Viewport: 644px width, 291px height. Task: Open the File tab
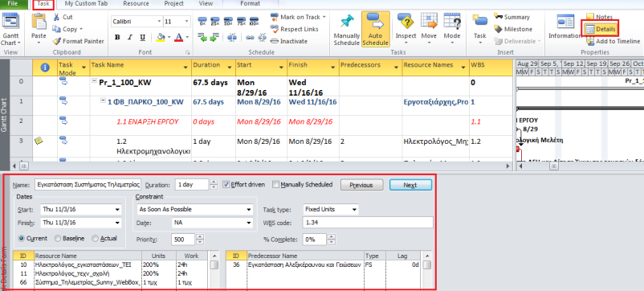point(14,4)
